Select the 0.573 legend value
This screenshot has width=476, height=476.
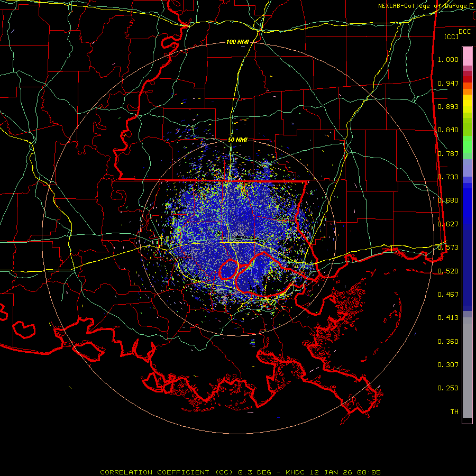tap(448, 248)
